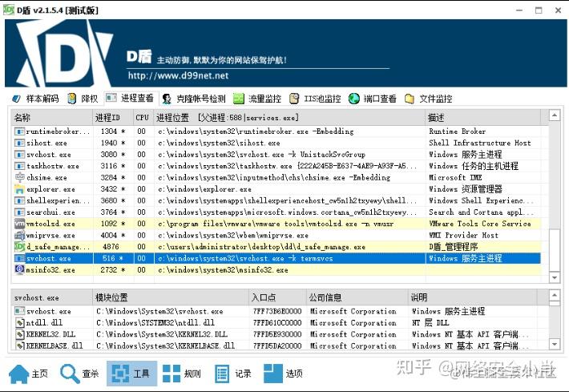Click the KERNEL32.DLL module icon
The height and width of the screenshot is (392, 569).
19,334
